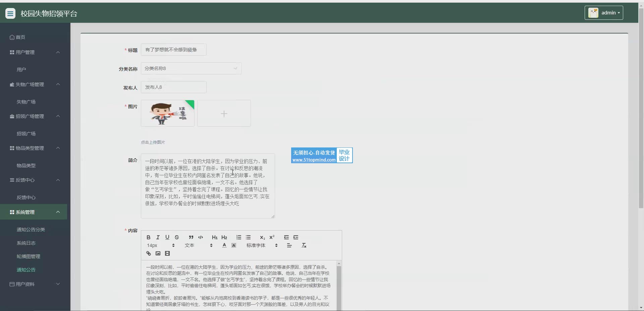Viewport: 644px width, 311px height.
Task: Open the text background color picker
Action: pyautogui.click(x=234, y=245)
